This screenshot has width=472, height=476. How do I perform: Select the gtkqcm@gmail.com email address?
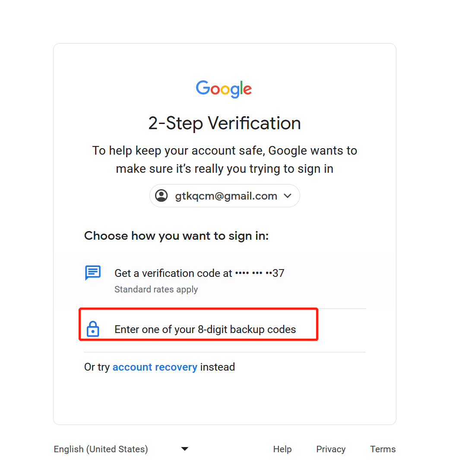tap(226, 196)
